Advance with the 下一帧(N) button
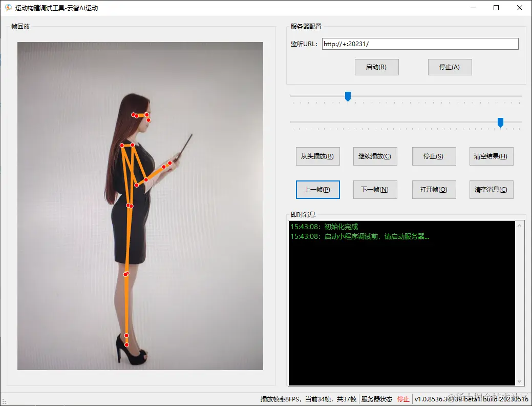 pos(375,190)
